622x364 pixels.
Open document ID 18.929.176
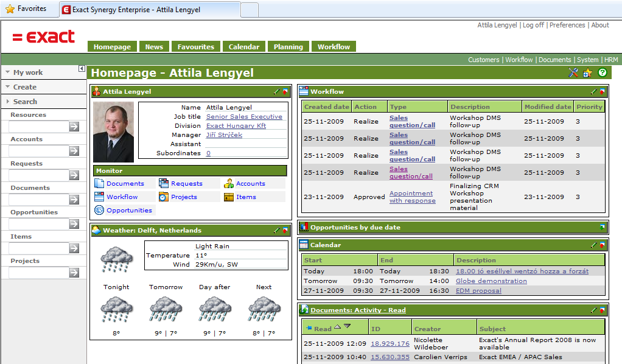pos(390,344)
